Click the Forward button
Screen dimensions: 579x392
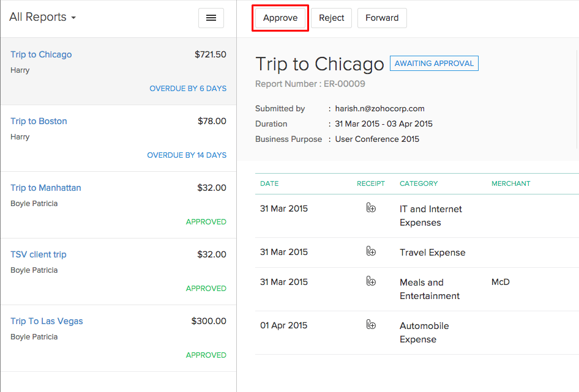tap(382, 18)
